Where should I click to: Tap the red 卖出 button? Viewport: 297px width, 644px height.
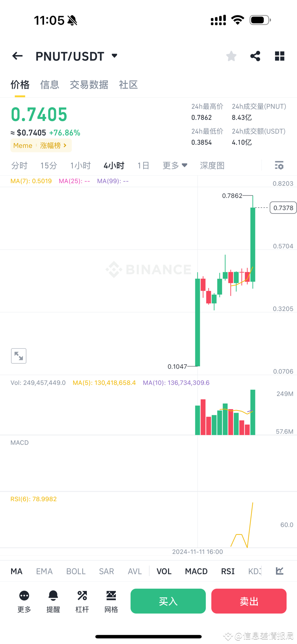coord(249,601)
